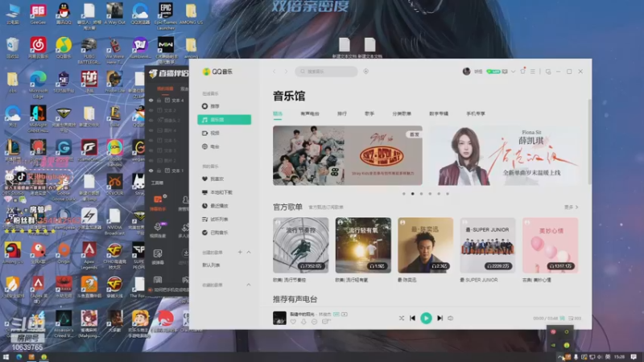Viewport: 644px width, 362px height.
Task: Click the green VIP badge
Action: coord(493,72)
